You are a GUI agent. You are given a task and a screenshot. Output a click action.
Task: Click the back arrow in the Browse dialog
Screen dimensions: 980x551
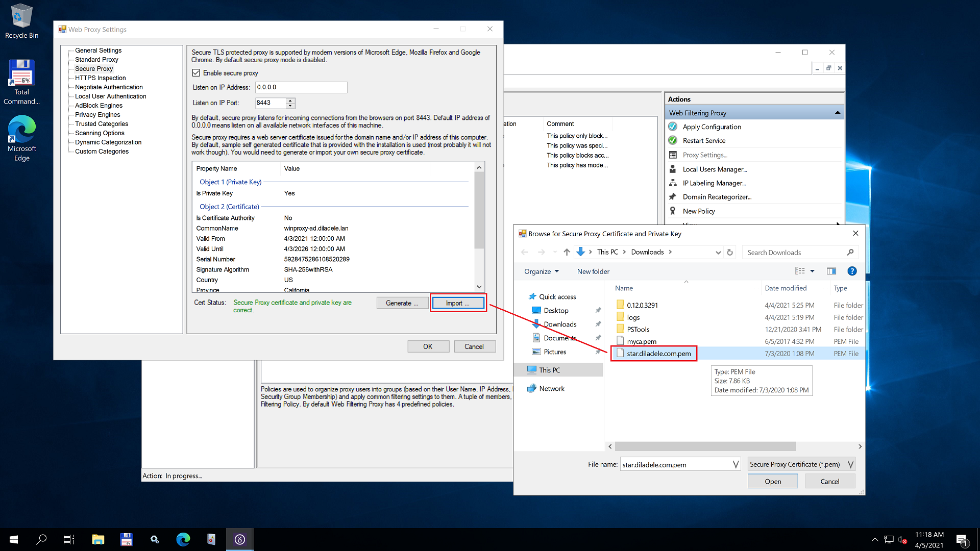524,252
